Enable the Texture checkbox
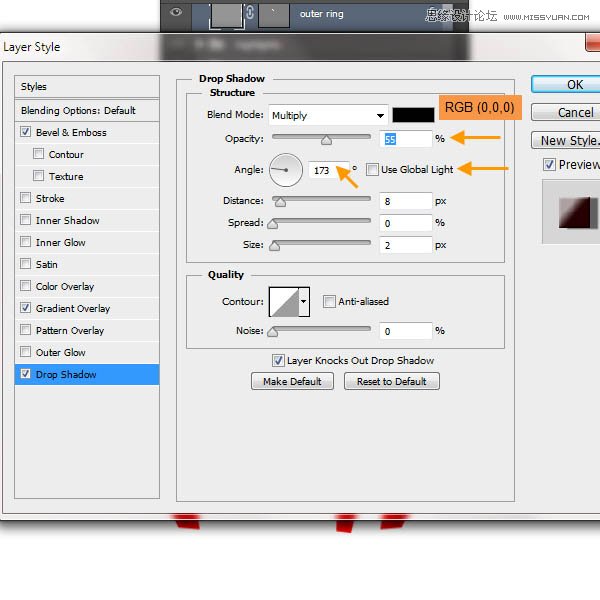The width and height of the screenshot is (600, 600). [38, 176]
